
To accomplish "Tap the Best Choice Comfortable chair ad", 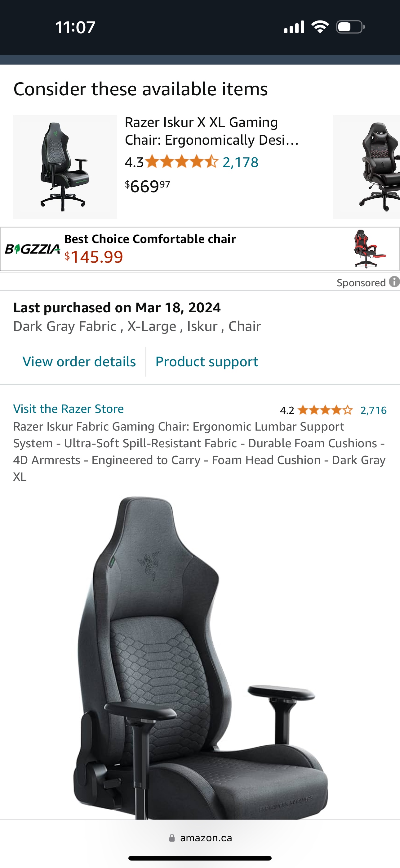I will (x=200, y=249).
